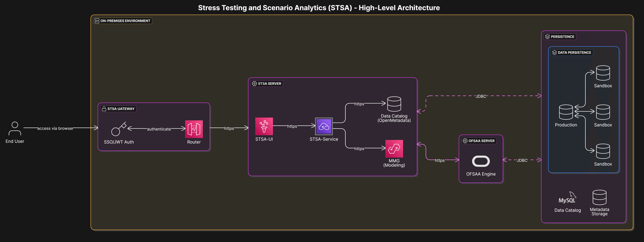
Task: Click the DATA PERSISTENCE group label
Action: [x=572, y=53]
